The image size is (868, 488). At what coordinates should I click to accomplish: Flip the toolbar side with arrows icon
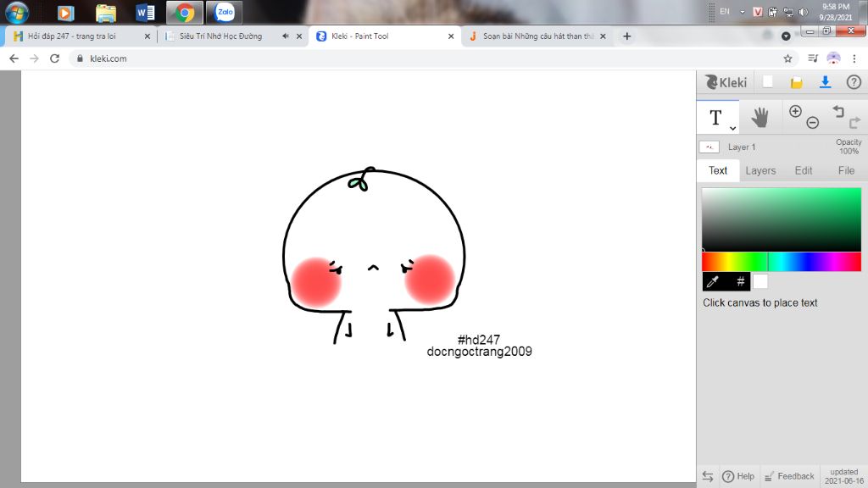click(x=708, y=476)
